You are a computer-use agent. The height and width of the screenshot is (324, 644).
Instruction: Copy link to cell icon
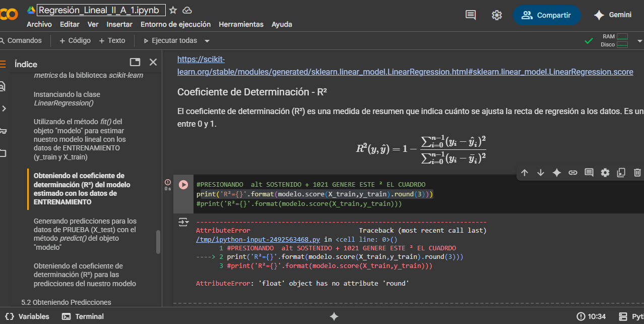573,173
